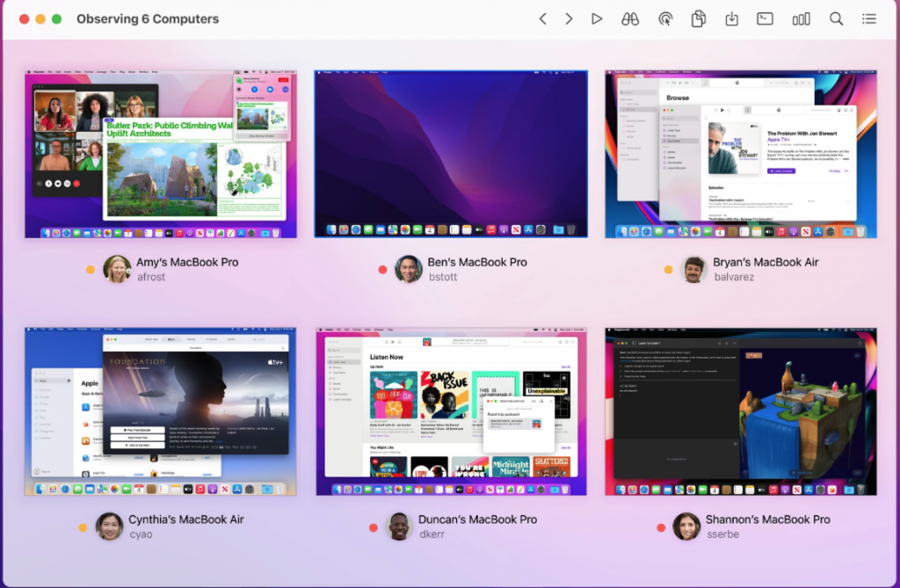The image size is (900, 588).
Task: Click the back navigation arrow
Action: [543, 18]
